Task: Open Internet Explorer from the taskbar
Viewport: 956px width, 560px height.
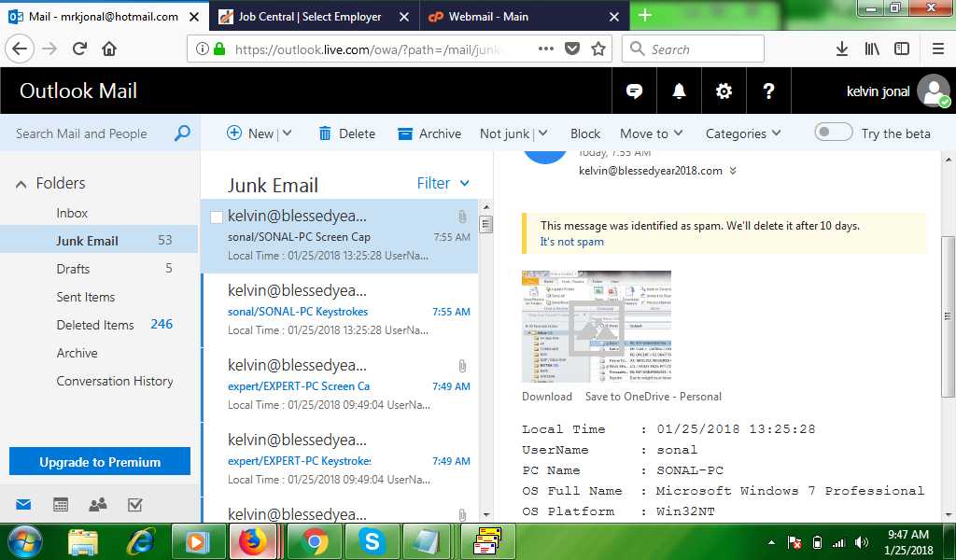Action: click(140, 541)
